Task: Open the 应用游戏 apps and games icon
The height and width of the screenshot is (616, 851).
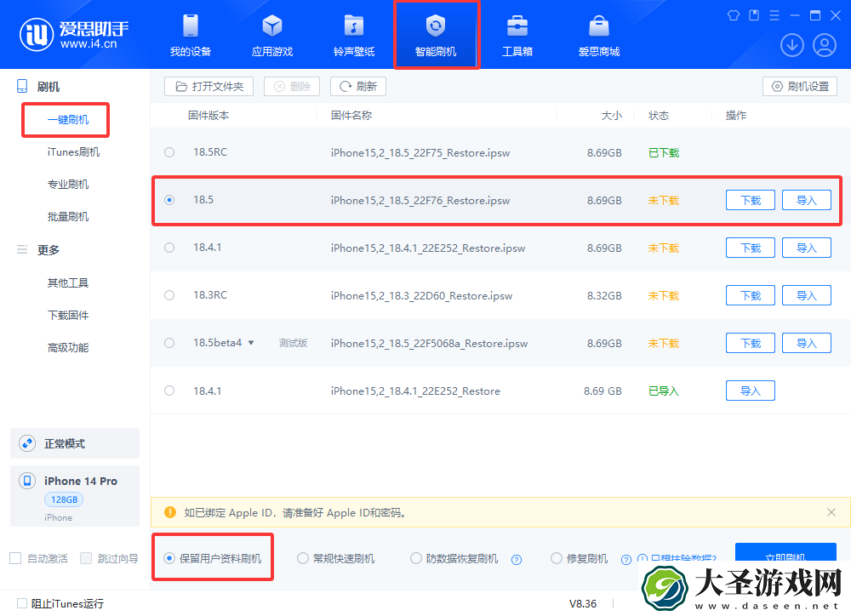Action: 272,26
